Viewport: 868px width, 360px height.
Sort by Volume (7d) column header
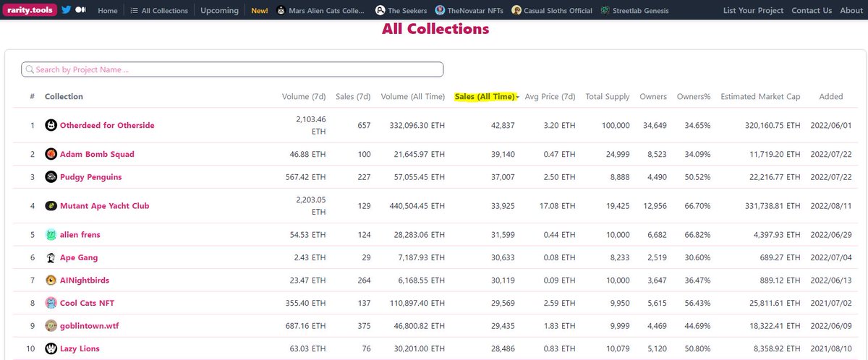pos(304,97)
